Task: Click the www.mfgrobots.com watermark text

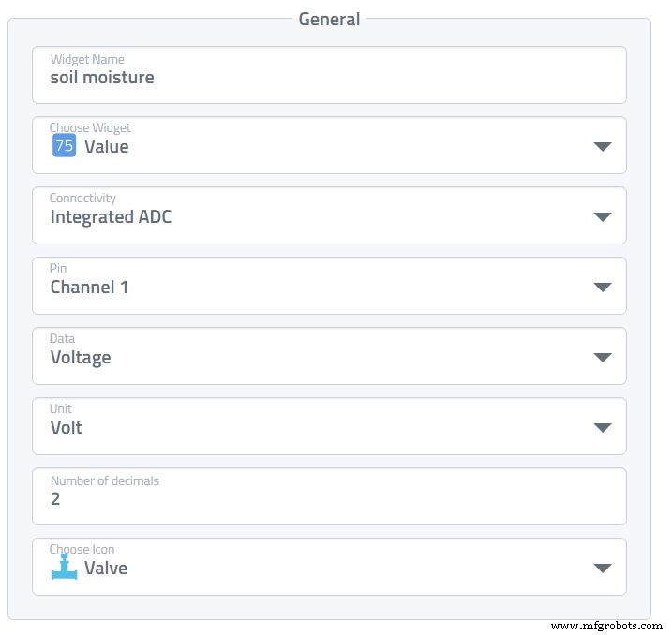Action: click(x=606, y=625)
